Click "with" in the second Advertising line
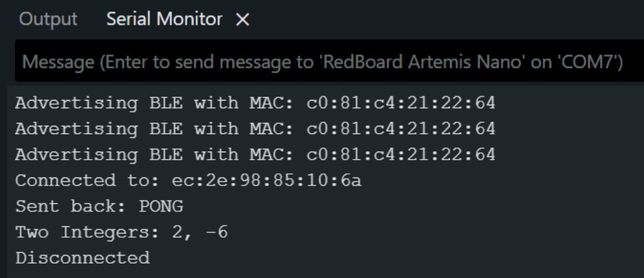Screen dimensions: 644x278 (216, 129)
